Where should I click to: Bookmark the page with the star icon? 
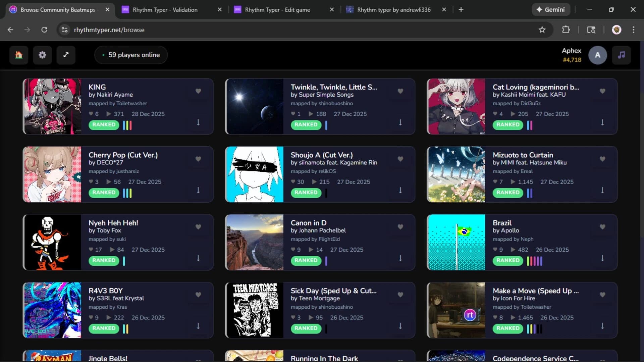click(x=542, y=30)
